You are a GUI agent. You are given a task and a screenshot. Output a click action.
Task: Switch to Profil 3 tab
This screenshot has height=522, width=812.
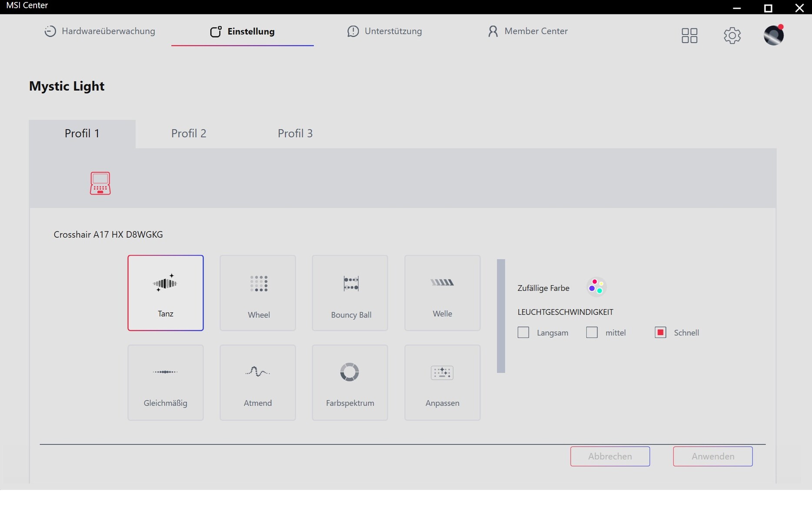coord(295,134)
